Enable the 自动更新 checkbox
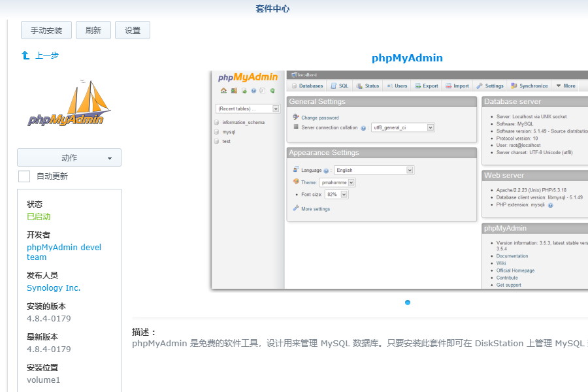Screen dimensions: 588x392 click(24, 176)
